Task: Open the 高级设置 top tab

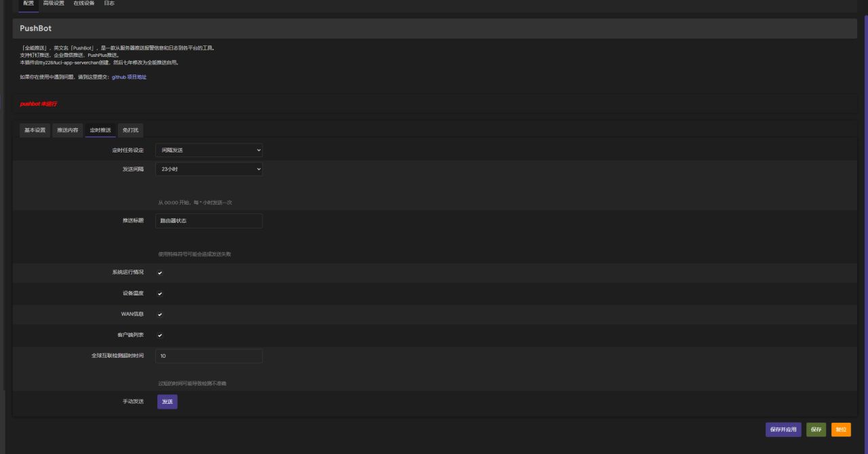Action: click(x=54, y=3)
